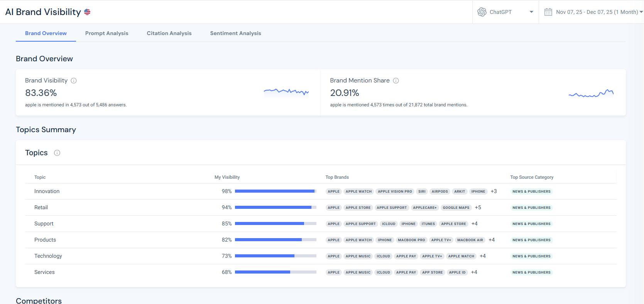Image resolution: width=644 pixels, height=304 pixels.
Task: Expand +4 more brands in Services row
Action: (x=474, y=272)
